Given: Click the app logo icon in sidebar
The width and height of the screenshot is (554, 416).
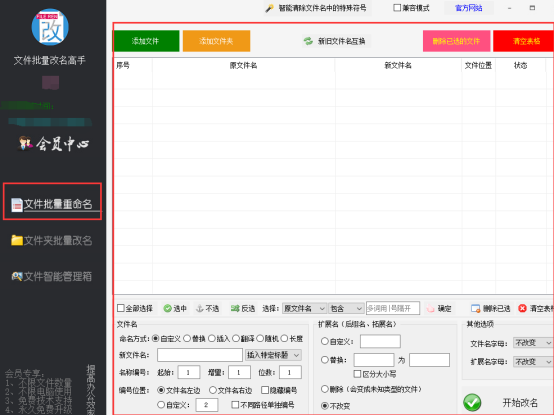Looking at the screenshot, I should pos(50,27).
